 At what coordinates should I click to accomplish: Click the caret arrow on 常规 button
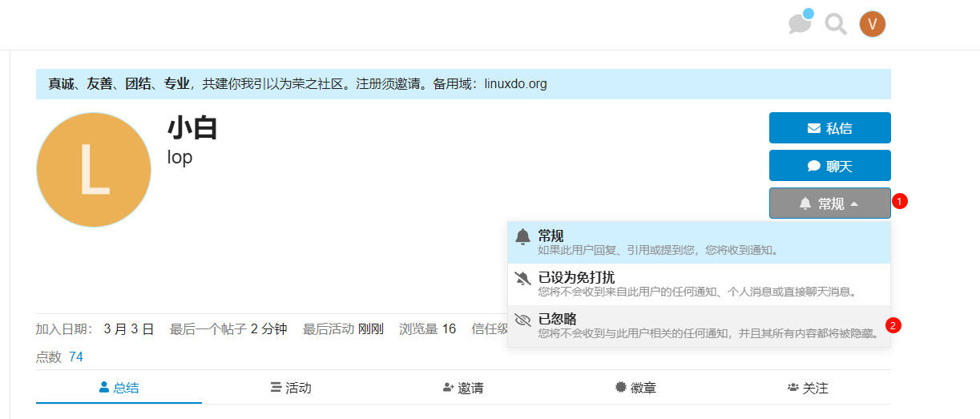[x=854, y=204]
